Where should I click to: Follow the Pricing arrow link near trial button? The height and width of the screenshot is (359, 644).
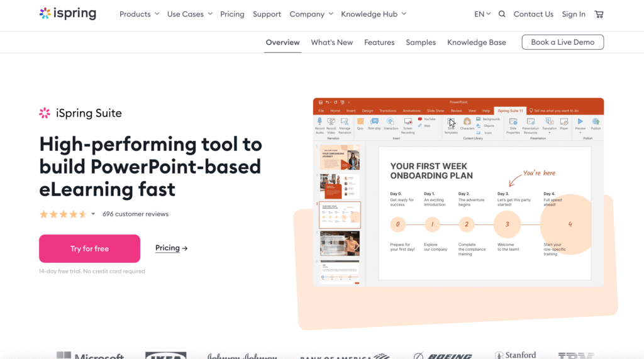click(171, 248)
